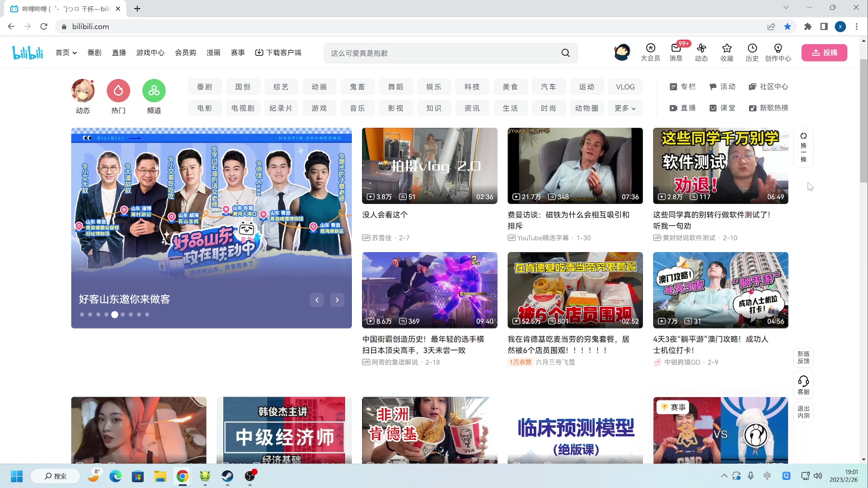Expand the 更多 categories dropdown
The width and height of the screenshot is (868, 488).
[x=625, y=108]
